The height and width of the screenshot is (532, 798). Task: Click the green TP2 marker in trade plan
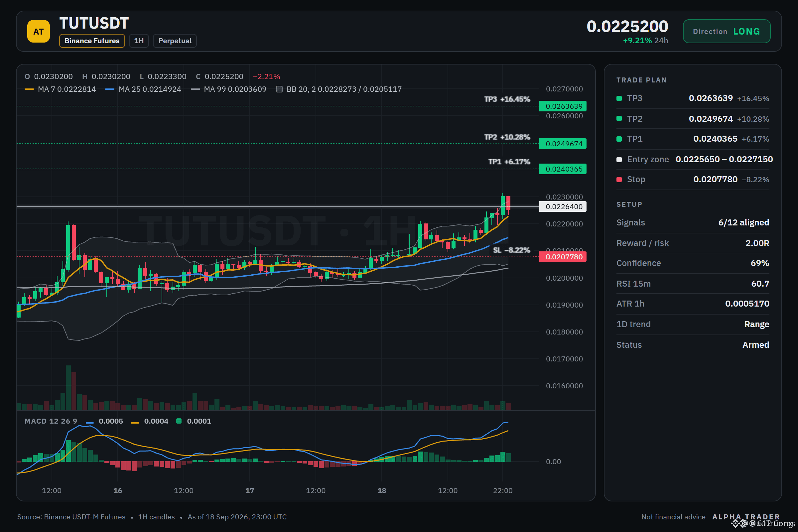619,119
